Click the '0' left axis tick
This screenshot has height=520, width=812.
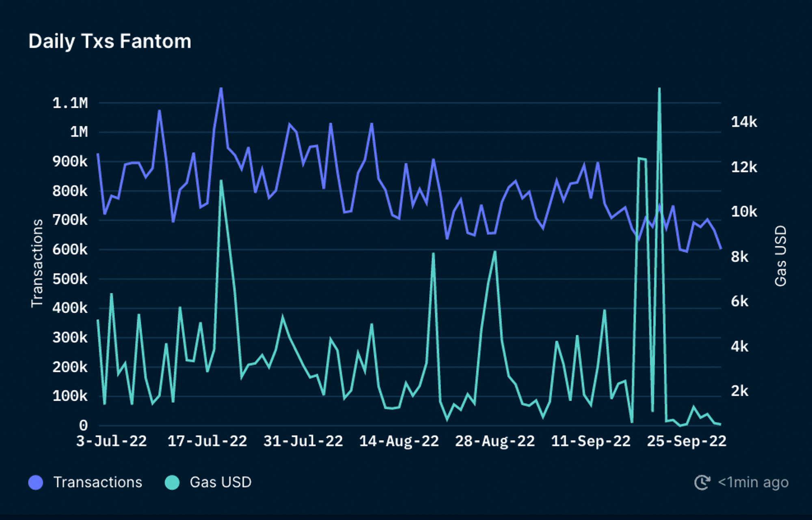tap(84, 425)
